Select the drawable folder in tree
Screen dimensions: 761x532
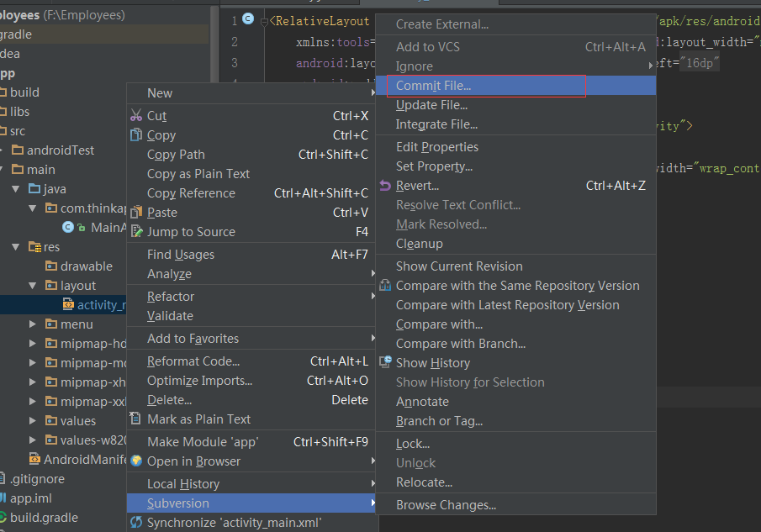86,266
